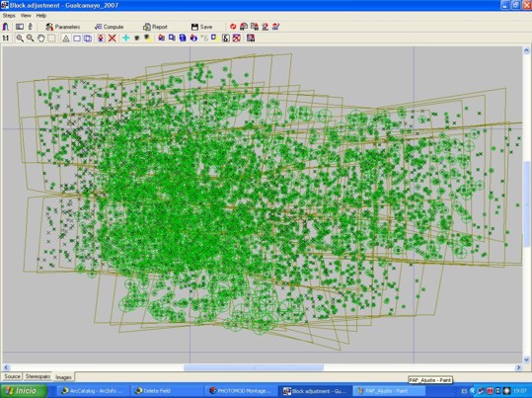Click the 1:1 fit icon in second toolbar
This screenshot has width=532, height=398.
coord(6,39)
